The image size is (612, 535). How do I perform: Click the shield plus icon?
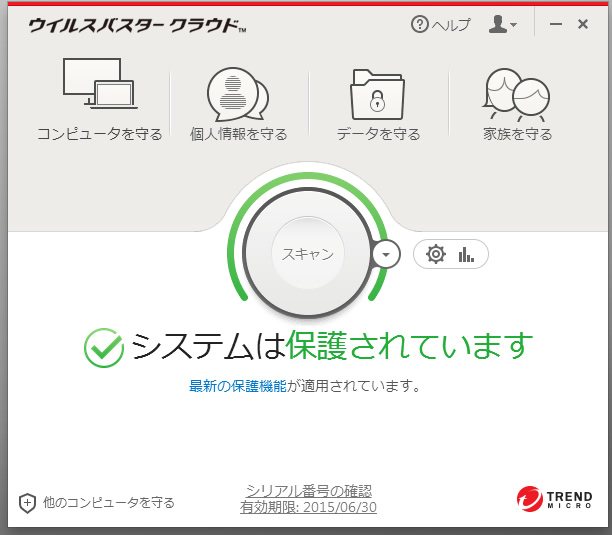(x=27, y=503)
